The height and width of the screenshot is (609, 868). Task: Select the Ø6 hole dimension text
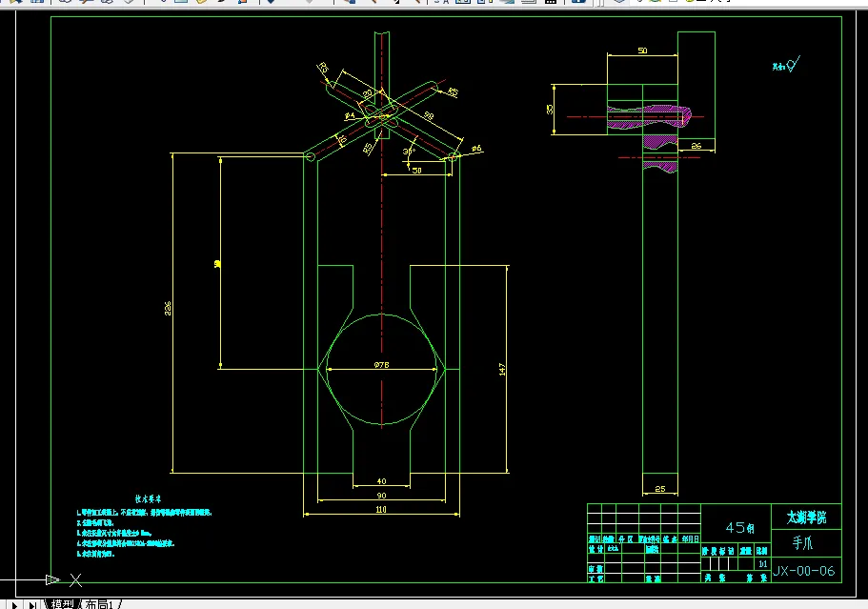(476, 149)
